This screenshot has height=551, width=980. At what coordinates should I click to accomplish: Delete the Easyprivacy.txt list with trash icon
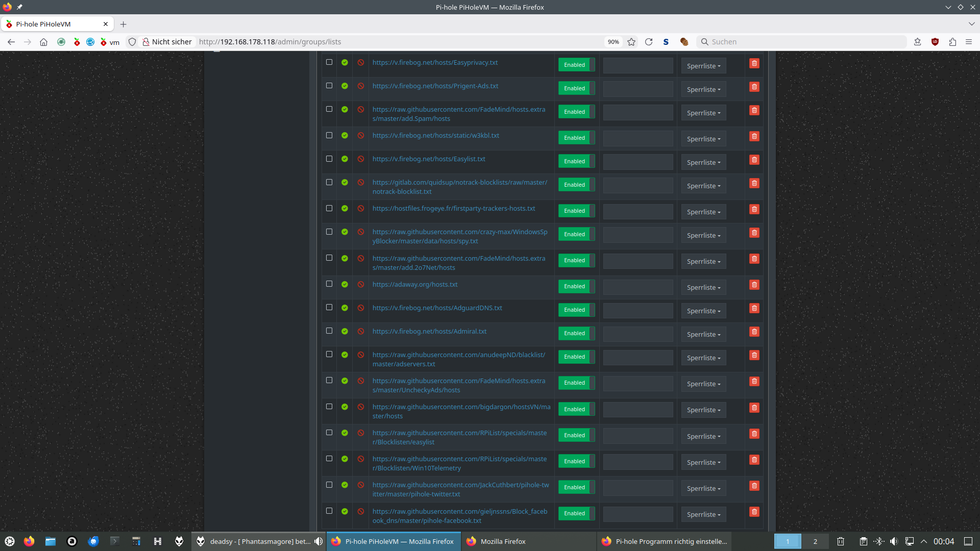coord(754,63)
